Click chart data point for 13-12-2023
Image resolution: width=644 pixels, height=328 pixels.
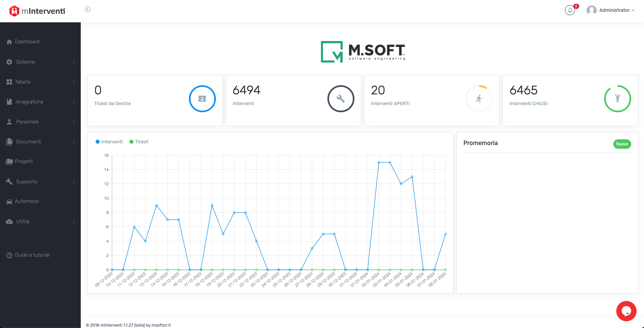tap(156, 205)
